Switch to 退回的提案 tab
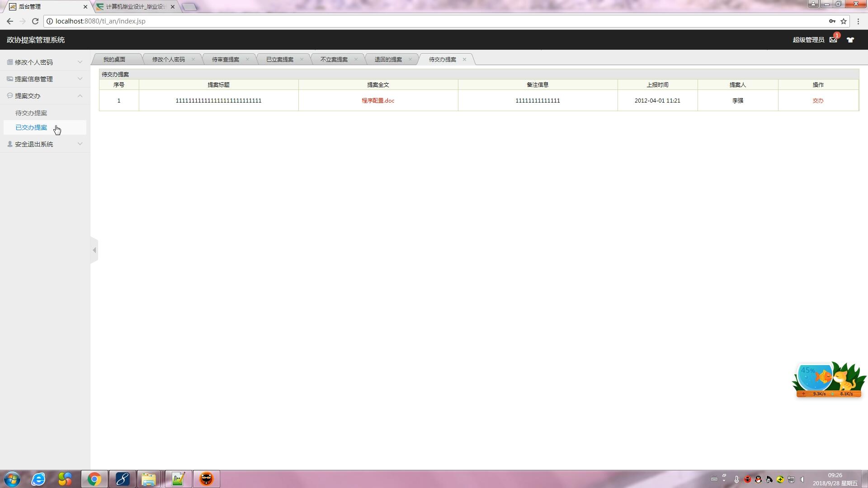868x488 pixels. [388, 59]
